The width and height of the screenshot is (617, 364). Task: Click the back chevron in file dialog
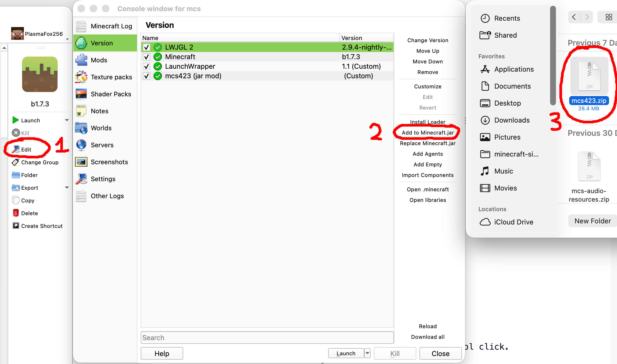pyautogui.click(x=574, y=17)
